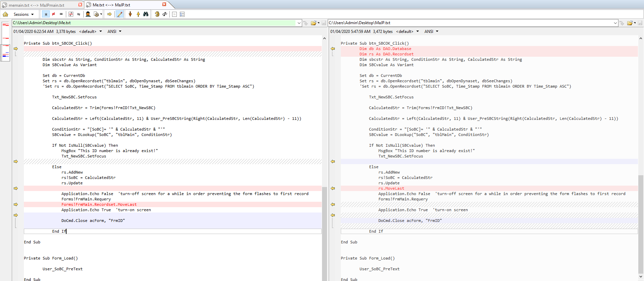Open the Rules referee icon

(88, 14)
